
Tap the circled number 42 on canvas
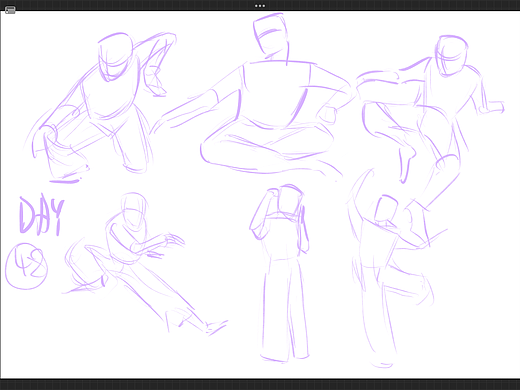pos(26,266)
